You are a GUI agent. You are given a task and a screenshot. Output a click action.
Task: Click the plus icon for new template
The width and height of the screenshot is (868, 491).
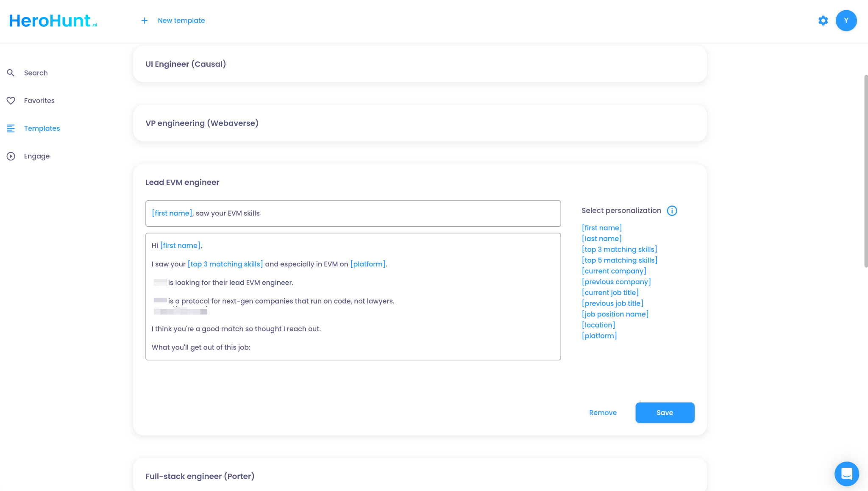[145, 21]
